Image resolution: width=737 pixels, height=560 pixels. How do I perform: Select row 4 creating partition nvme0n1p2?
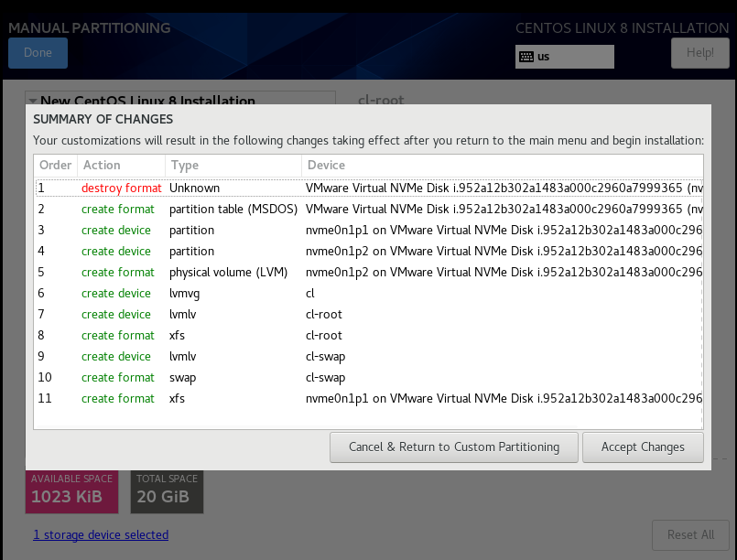[368, 252]
